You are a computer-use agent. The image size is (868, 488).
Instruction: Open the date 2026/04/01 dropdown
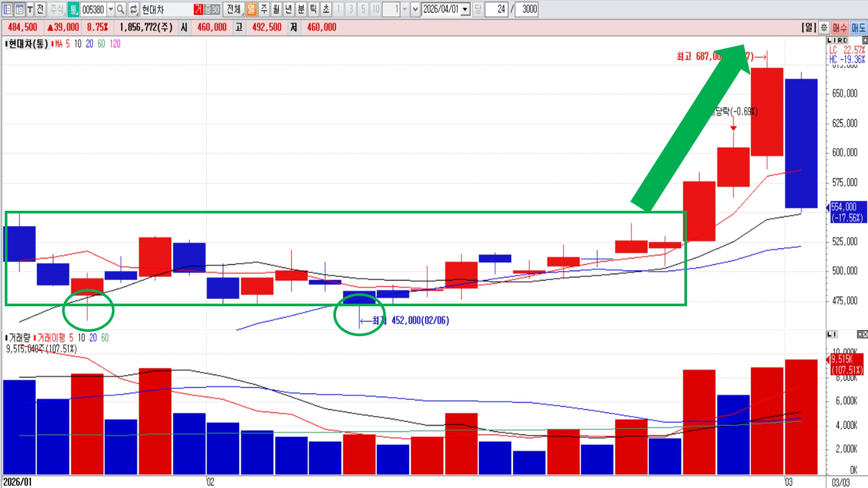point(465,9)
